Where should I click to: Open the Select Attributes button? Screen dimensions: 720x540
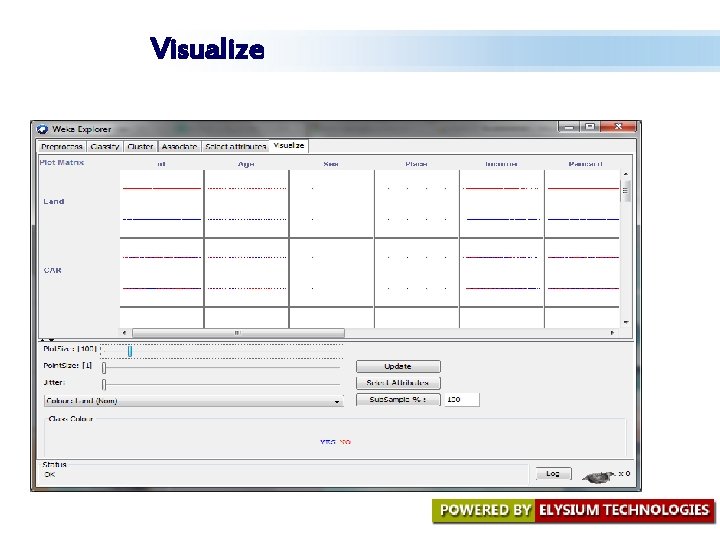point(398,383)
